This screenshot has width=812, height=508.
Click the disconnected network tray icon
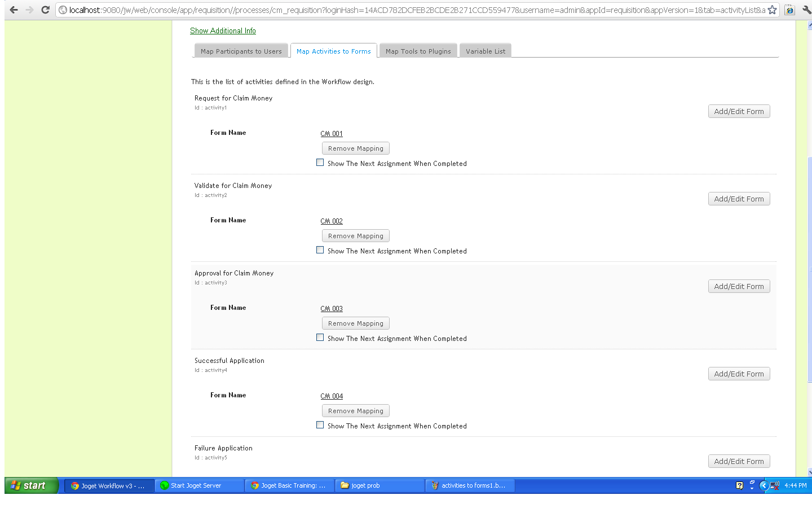tap(775, 485)
